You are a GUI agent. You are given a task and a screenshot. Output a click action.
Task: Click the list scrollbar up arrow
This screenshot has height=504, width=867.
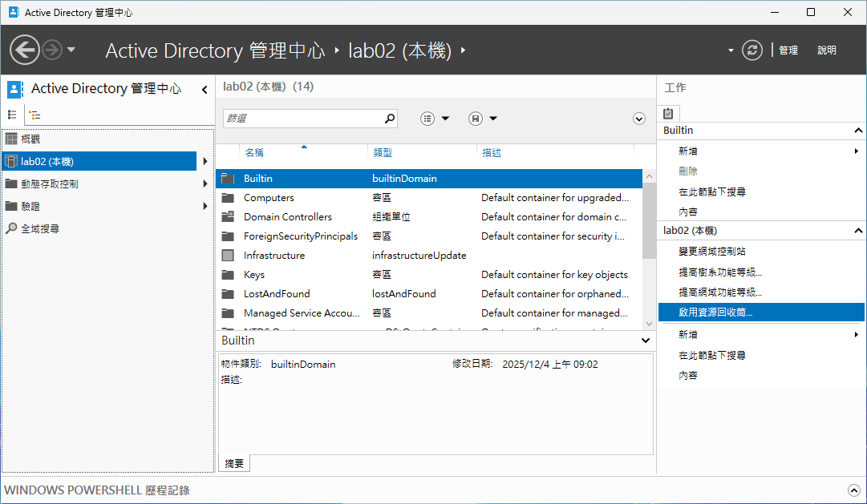[x=649, y=176]
